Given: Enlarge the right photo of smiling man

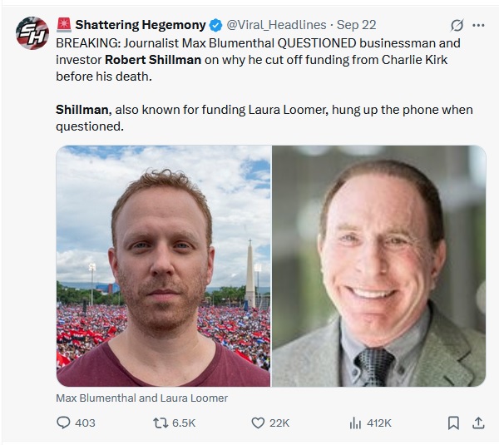Looking at the screenshot, I should click(379, 266).
